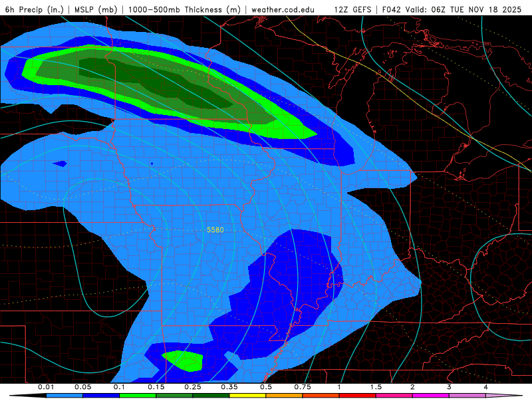This screenshot has width=532, height=399.
Task: Select the medium green 0.15–0.25 legend swatch
Action: coord(174,396)
